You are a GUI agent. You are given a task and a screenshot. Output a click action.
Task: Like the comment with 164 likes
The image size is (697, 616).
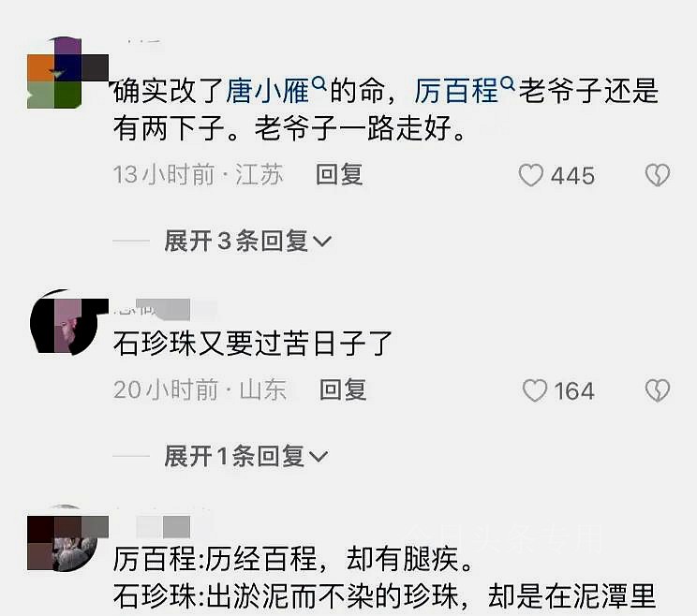(534, 390)
